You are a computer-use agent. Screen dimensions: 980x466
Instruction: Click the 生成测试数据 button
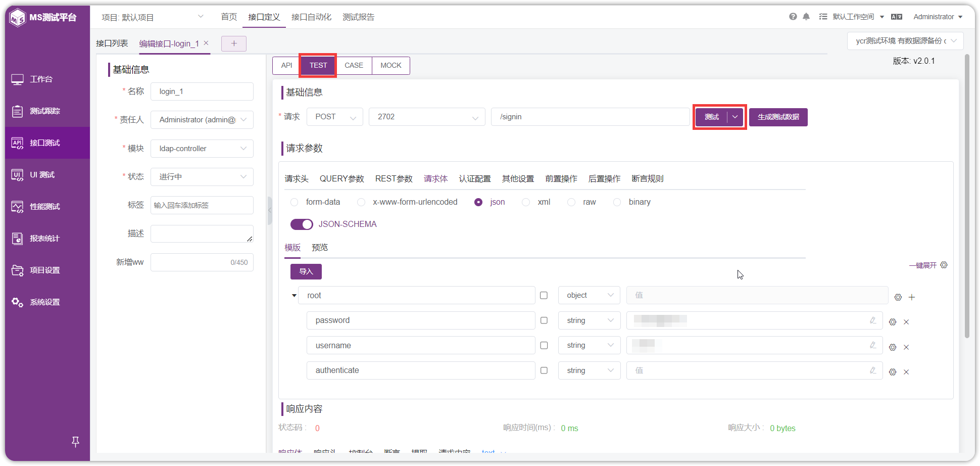778,117
